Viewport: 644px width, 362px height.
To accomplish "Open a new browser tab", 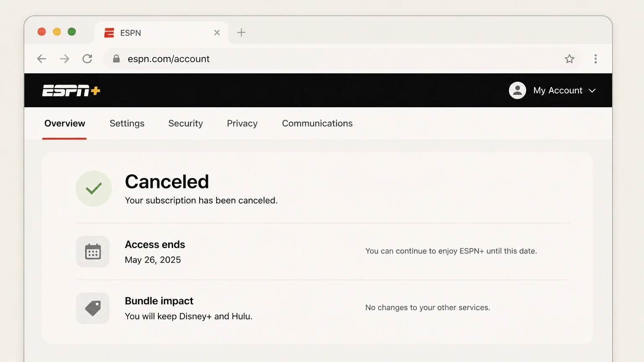I will coord(241,32).
